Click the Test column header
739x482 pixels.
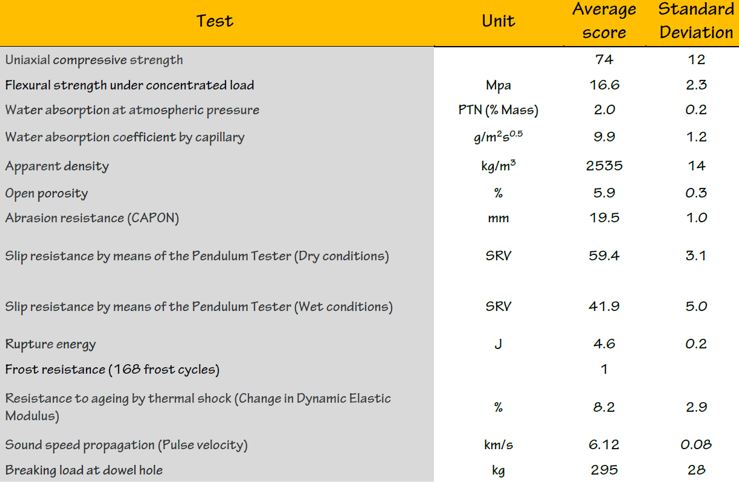point(214,21)
